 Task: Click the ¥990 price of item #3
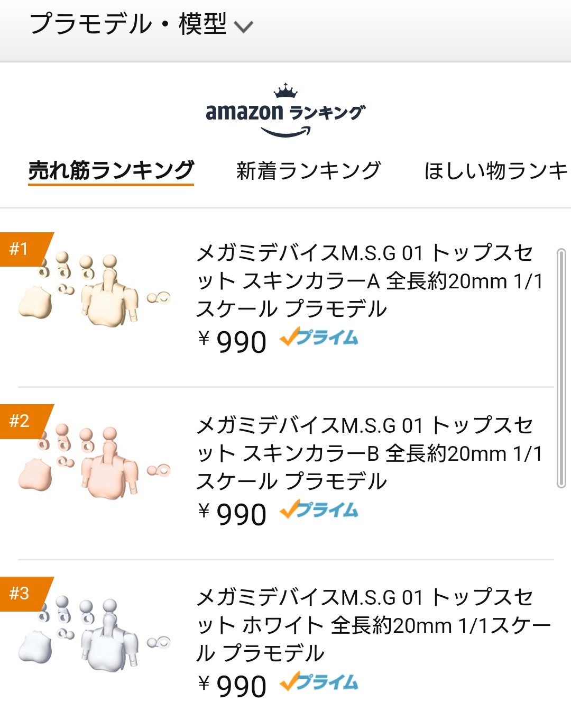[x=233, y=687]
